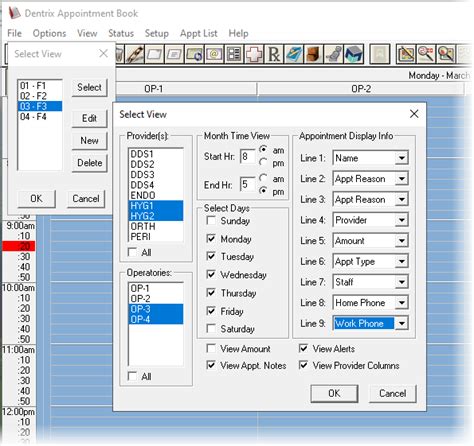Image resolution: width=474 pixels, height=446 pixels.
Task: Click the magnifier with red list icon
Action: coord(426,54)
